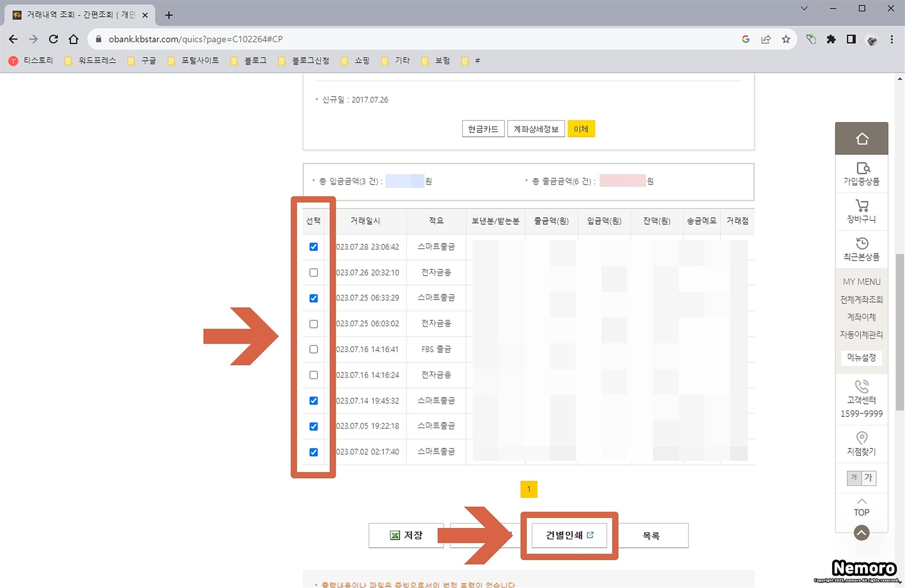Click the 건별인쇄 button
Screen dimensions: 905x588
point(569,535)
